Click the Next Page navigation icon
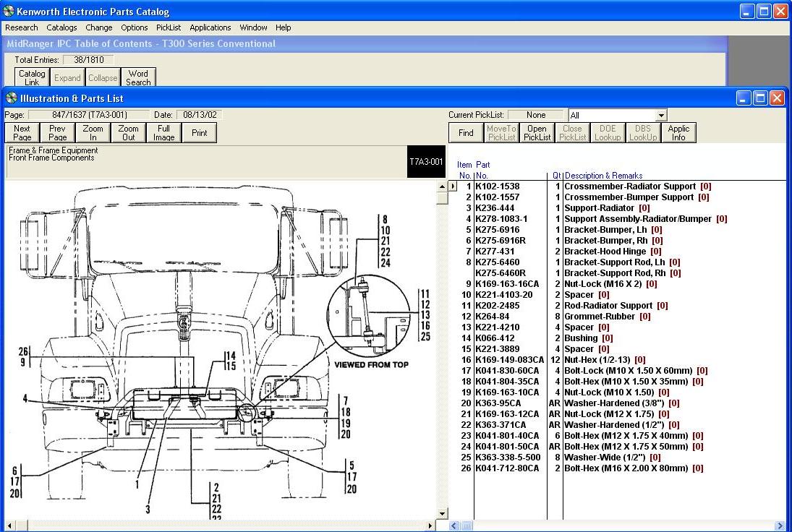Screen dimensions: 792x532 (21, 132)
